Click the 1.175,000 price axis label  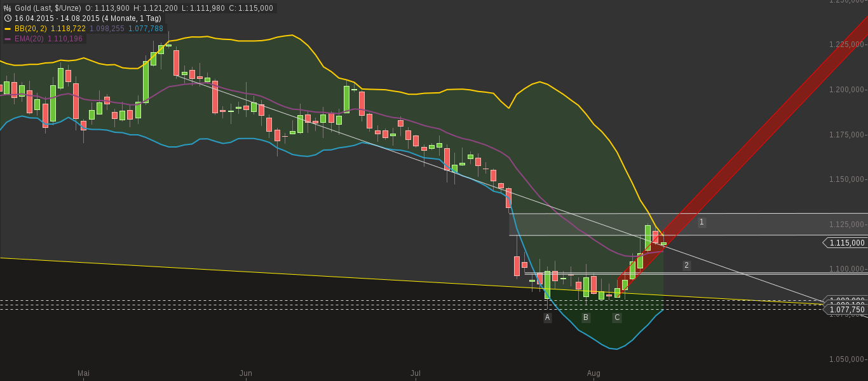(847, 134)
